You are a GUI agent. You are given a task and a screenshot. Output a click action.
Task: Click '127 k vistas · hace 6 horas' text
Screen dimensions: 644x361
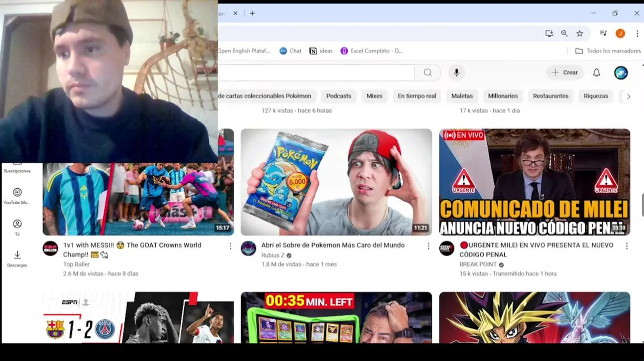[296, 110]
